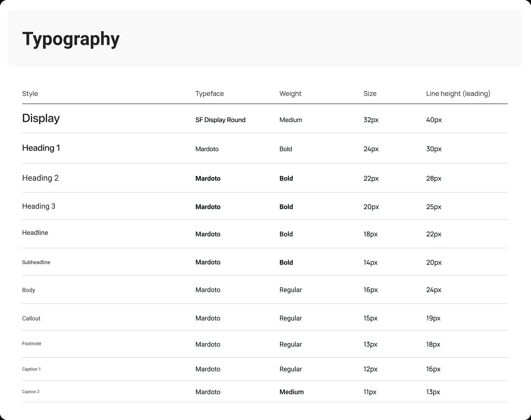Click "Bold" weight in the Subheadline row

tap(286, 262)
